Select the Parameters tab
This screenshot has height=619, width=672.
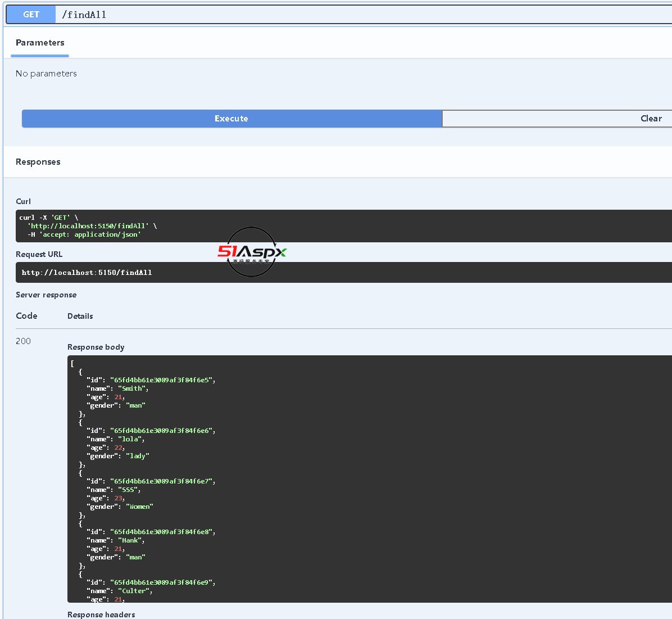(x=40, y=43)
